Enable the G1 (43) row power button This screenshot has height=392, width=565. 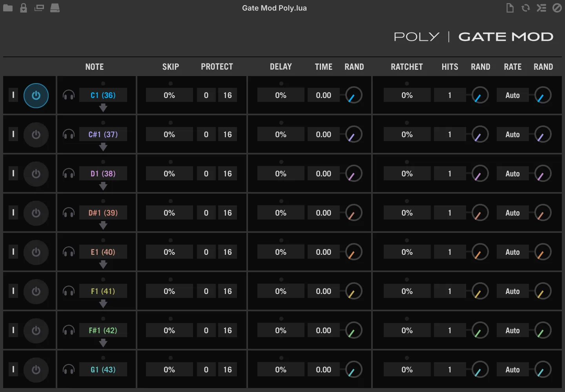36,370
